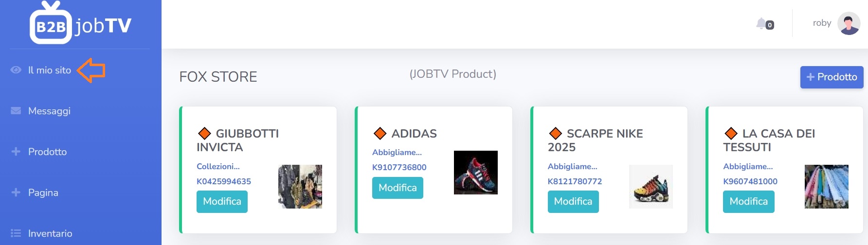Click the eye icon beside Il mio sito
This screenshot has height=245, width=868.
coord(16,70)
